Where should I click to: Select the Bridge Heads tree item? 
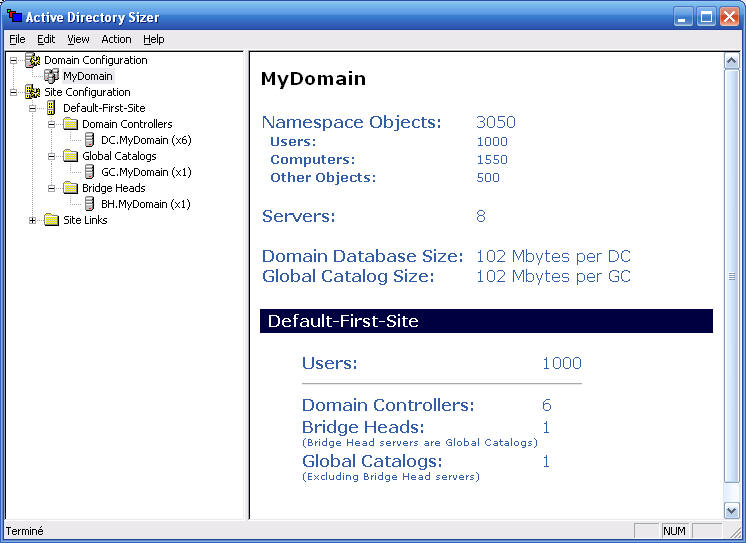[x=113, y=188]
